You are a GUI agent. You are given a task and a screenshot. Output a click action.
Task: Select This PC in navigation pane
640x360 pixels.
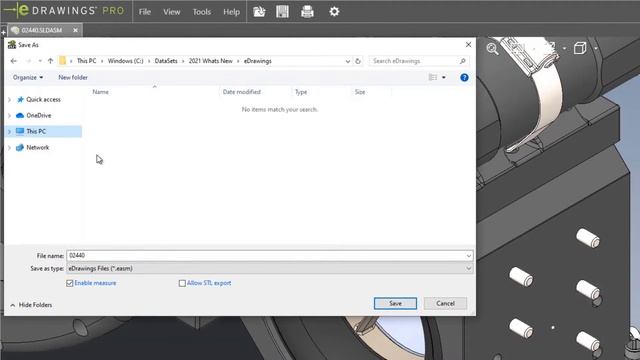[36, 131]
